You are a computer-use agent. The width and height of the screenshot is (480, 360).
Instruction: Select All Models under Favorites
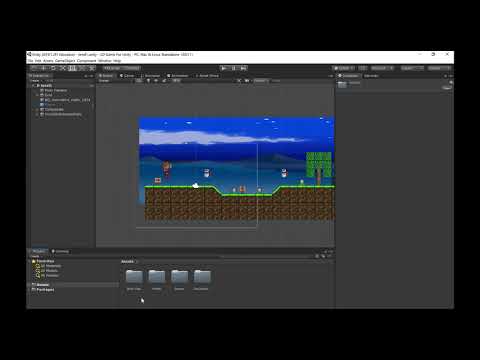pos(49,271)
